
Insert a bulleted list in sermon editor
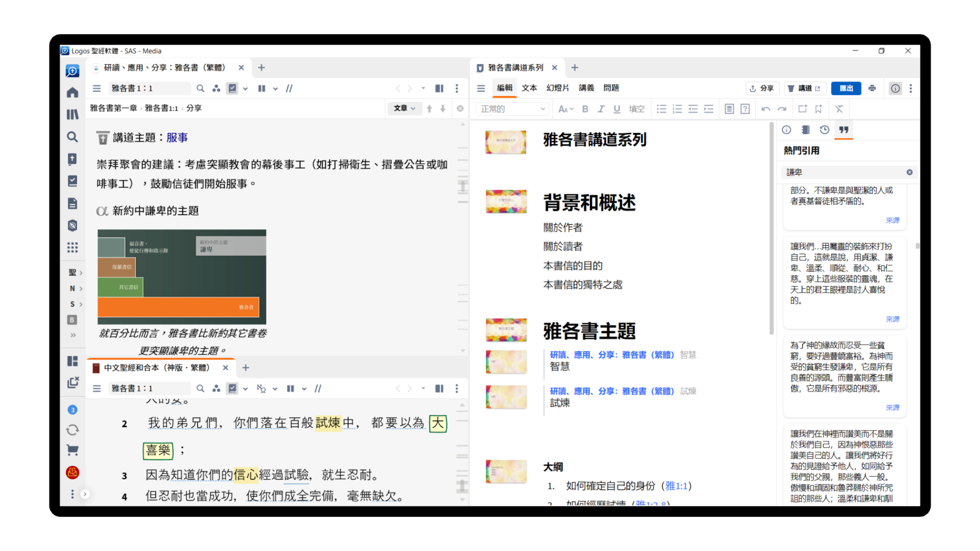[x=661, y=109]
